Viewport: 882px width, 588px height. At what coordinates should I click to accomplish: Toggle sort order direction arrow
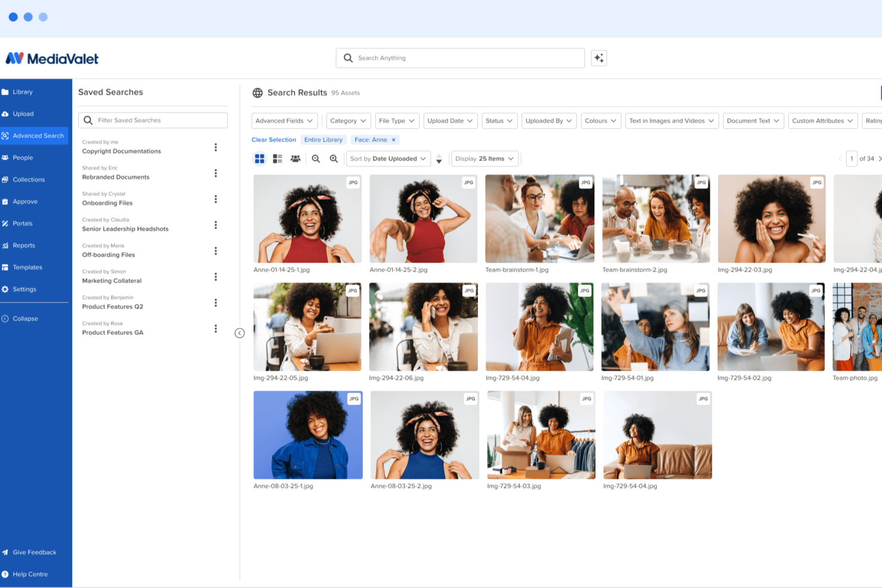coord(439,158)
